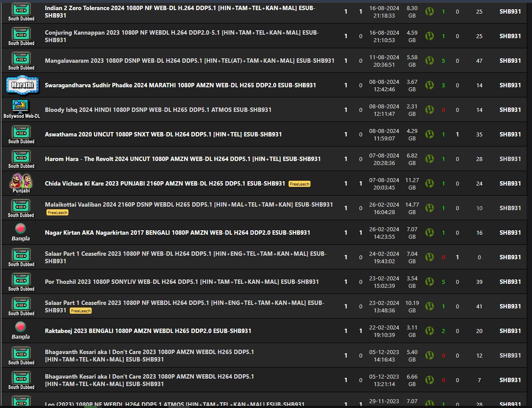
Task: Click green download icon for 7.04 GB Salaar torrent
Action: coord(429,257)
